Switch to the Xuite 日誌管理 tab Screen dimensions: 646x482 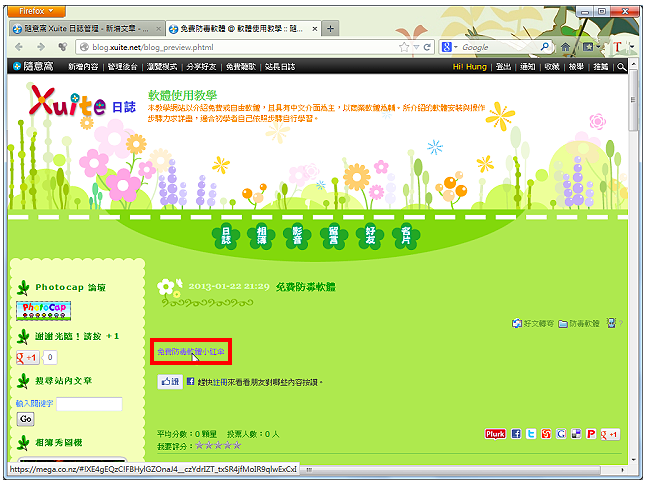[87, 28]
